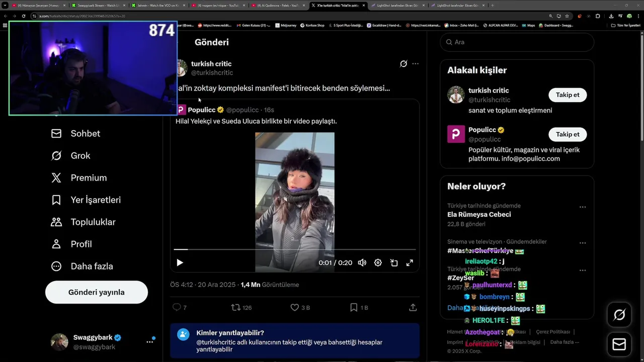
Task: Open Tüm Yer İşaretleri folder
Action: (x=626, y=25)
